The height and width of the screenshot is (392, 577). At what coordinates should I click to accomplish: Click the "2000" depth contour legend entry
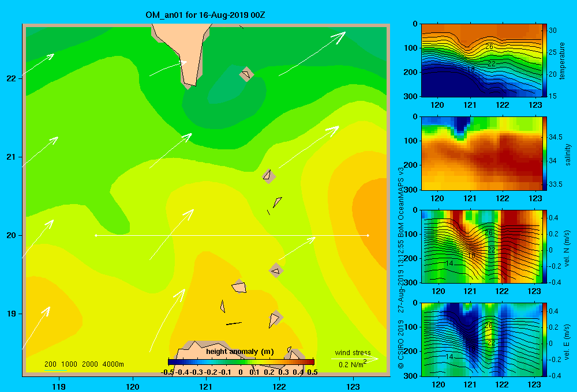click(x=90, y=364)
